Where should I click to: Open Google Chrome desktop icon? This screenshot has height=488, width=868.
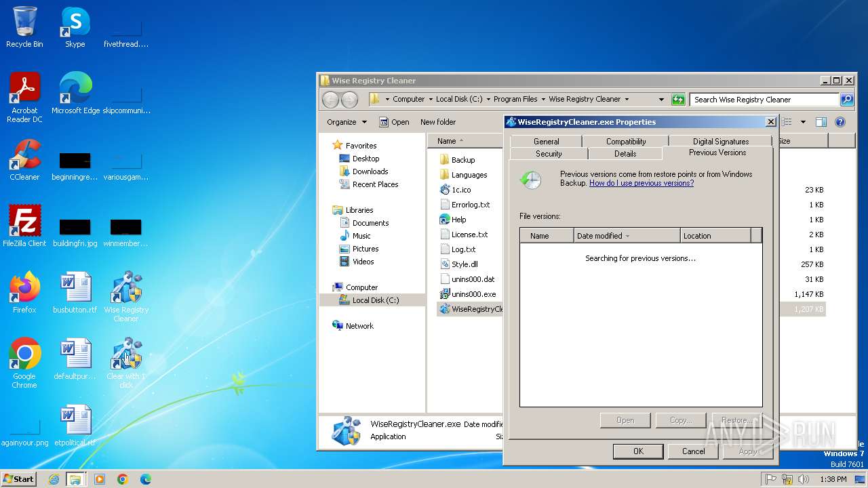point(24,363)
